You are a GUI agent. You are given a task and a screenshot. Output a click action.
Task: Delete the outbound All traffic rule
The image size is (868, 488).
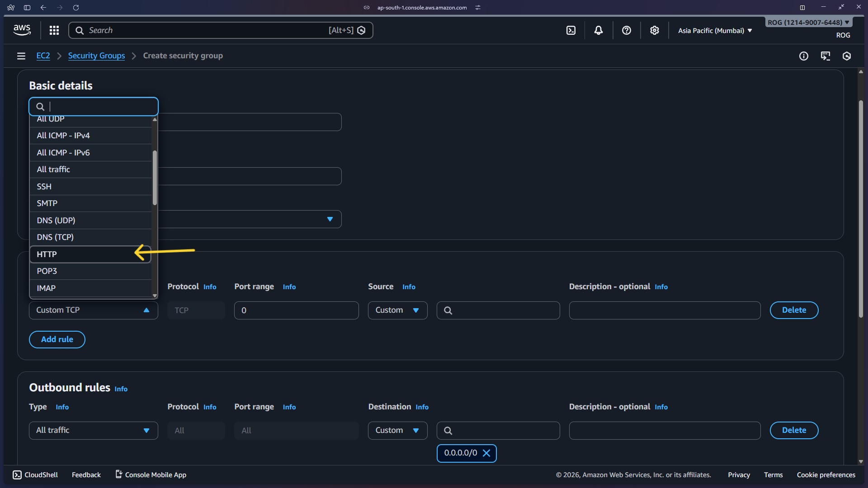[x=794, y=430]
